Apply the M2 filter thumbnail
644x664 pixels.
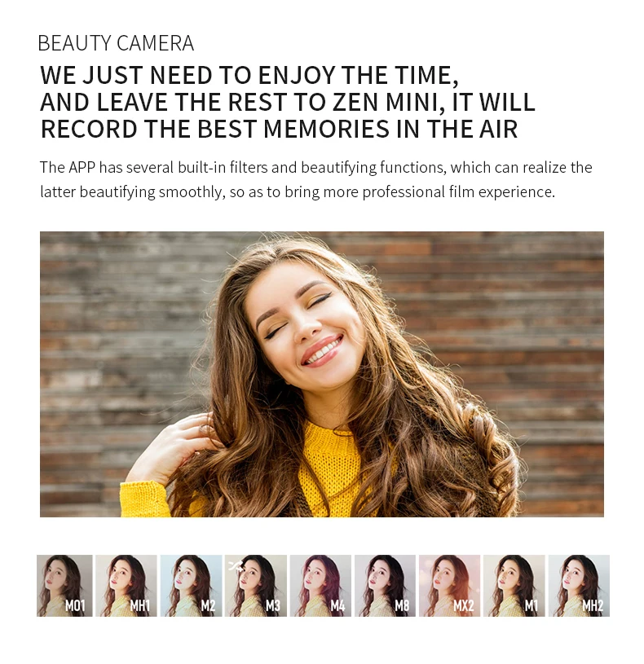pos(191,586)
